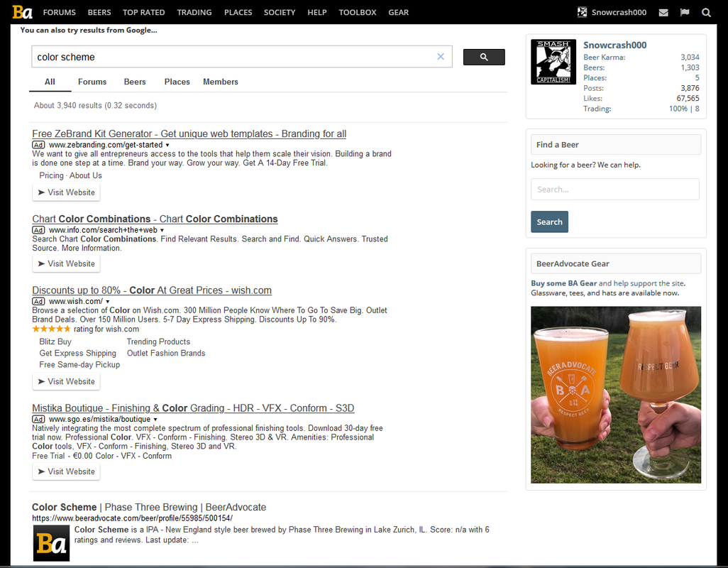
Task: Open the inbox envelope icon
Action: point(663,13)
